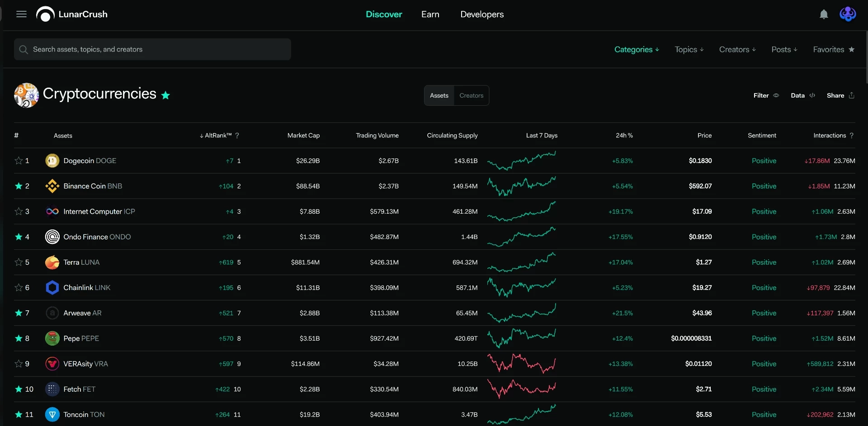Expand the Categories dropdown
Screen dimensions: 868x426
click(637, 49)
